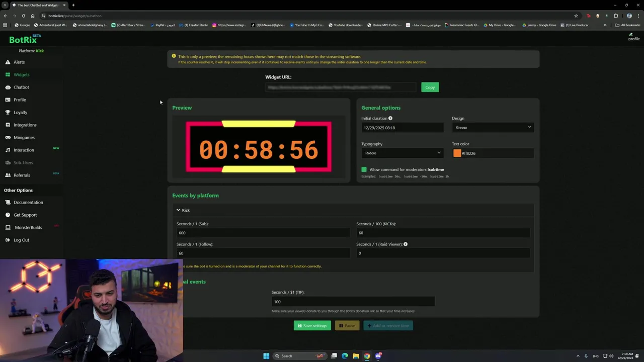Click the Initial duration info icon
Image resolution: width=644 pixels, height=362 pixels.
[x=390, y=118]
